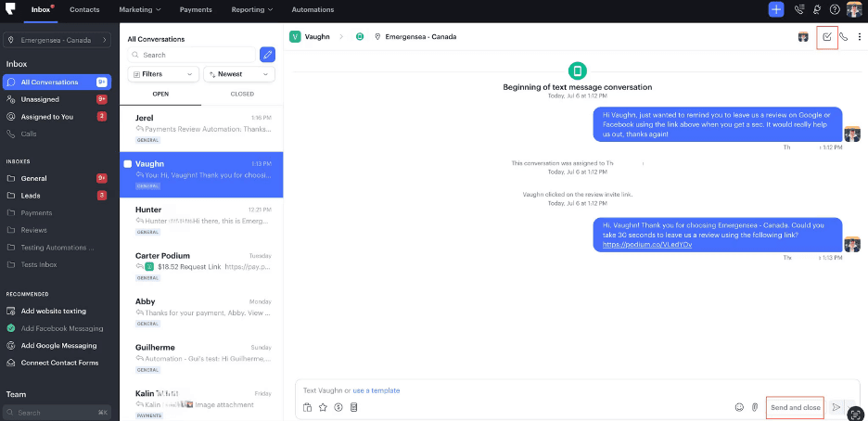The width and height of the screenshot is (868, 421).
Task: Expand the Marketing menu in top navigation
Action: [139, 9]
